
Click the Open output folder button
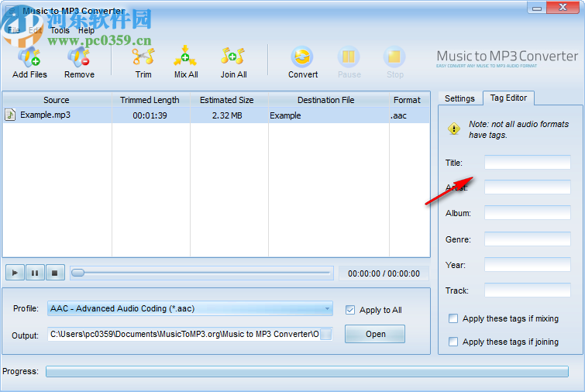click(x=375, y=334)
